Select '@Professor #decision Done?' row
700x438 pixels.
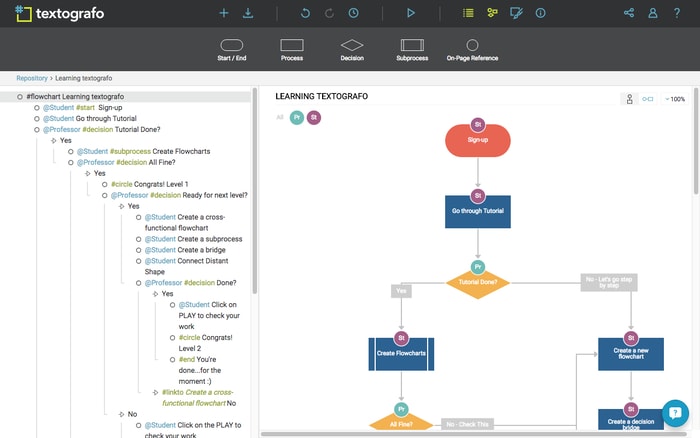point(191,283)
